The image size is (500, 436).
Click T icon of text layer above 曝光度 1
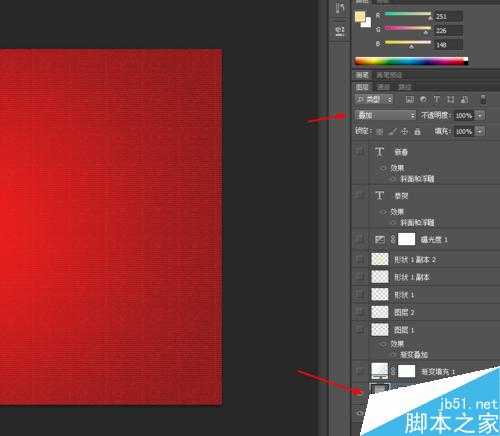pyautogui.click(x=379, y=196)
